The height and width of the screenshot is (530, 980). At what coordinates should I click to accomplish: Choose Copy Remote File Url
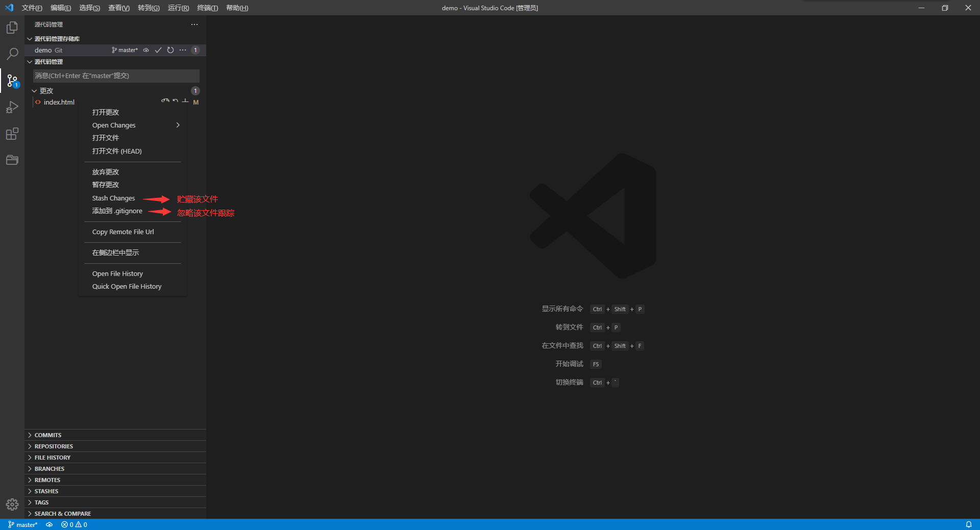133,232
